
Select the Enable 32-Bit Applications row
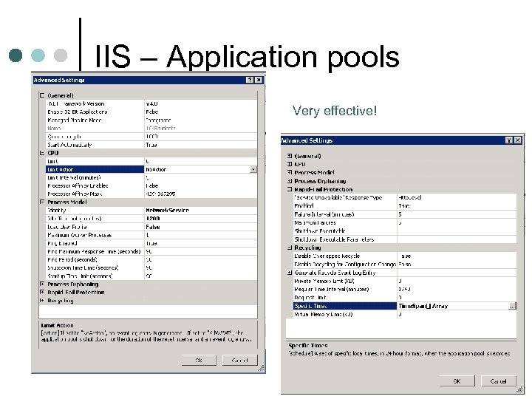click(x=151, y=112)
